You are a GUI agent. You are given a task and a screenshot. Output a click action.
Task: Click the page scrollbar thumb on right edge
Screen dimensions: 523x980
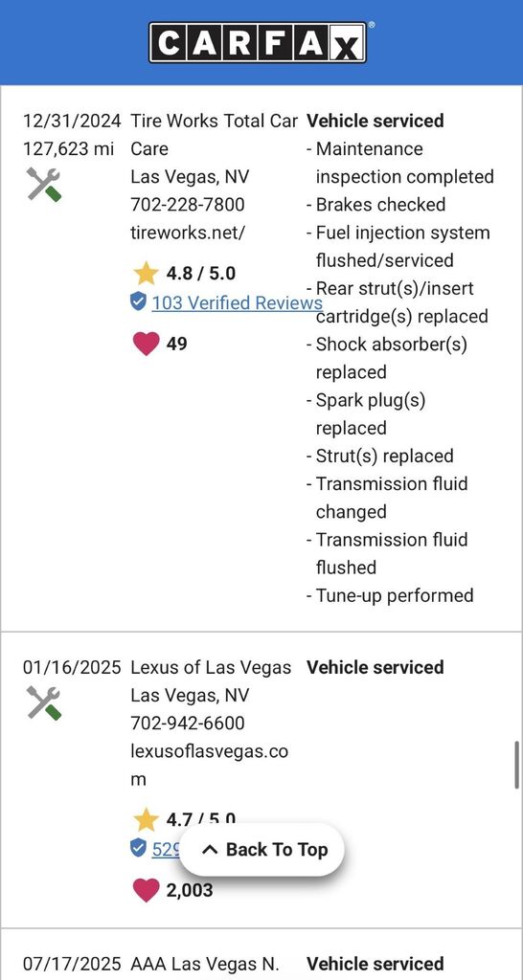[516, 765]
